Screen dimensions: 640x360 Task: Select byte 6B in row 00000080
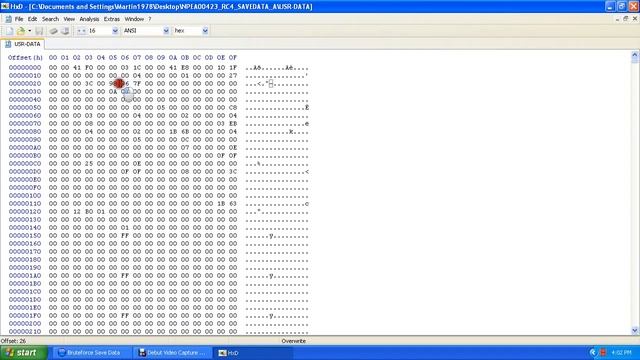coord(184,131)
